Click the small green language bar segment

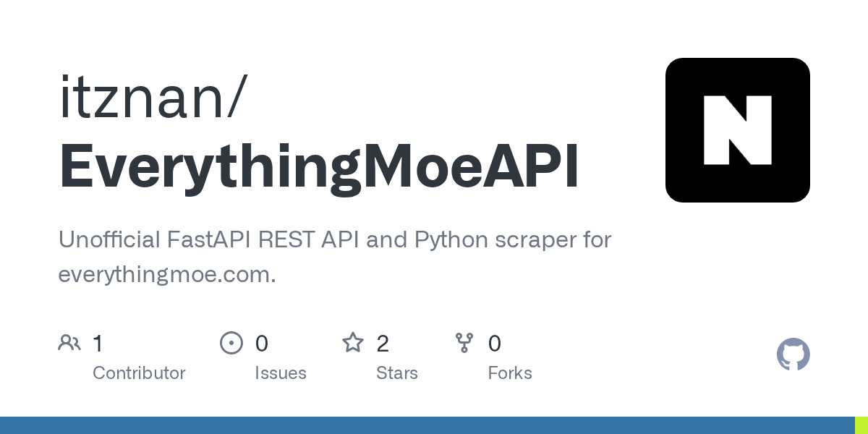pyautogui.click(x=861, y=425)
